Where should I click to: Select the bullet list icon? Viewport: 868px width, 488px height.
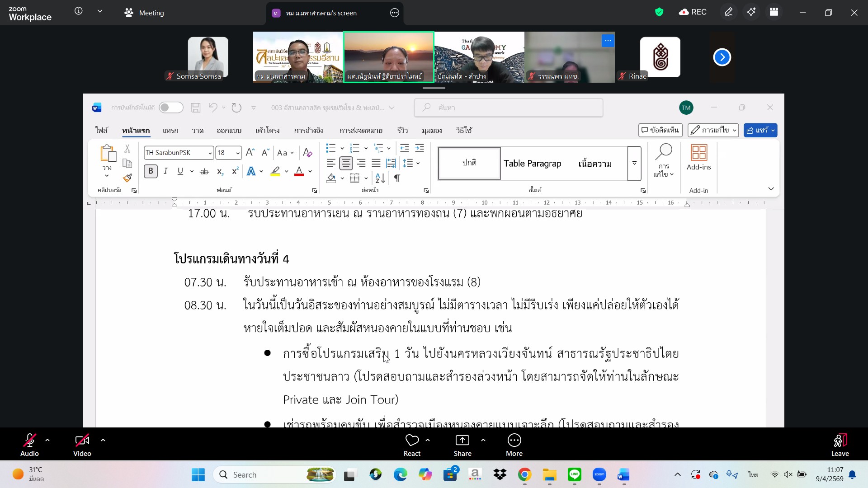click(x=331, y=148)
